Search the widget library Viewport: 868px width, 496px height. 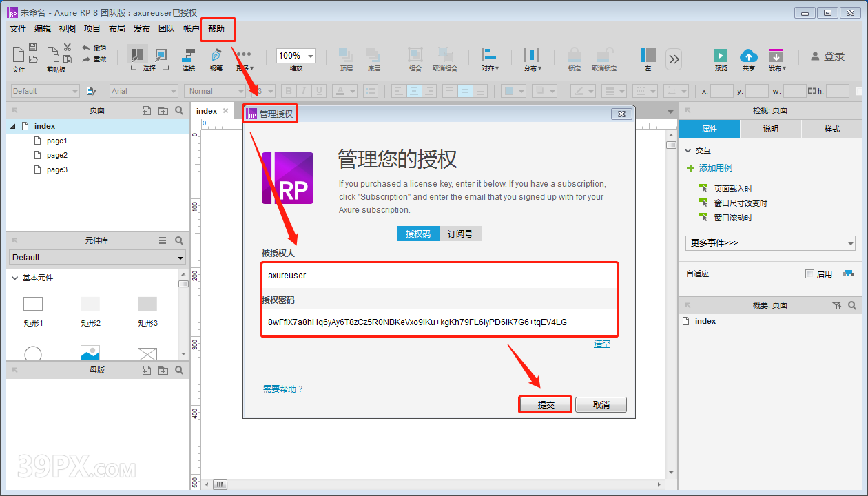(x=179, y=240)
